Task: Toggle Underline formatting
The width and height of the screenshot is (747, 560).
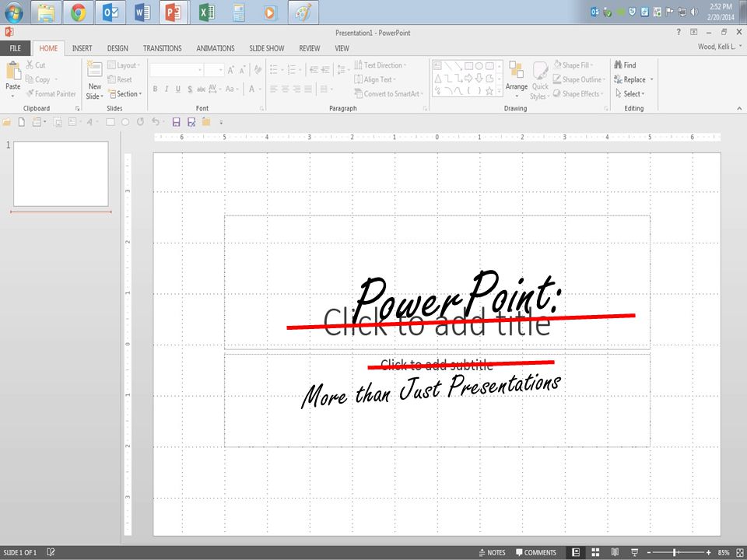Action: (x=178, y=89)
